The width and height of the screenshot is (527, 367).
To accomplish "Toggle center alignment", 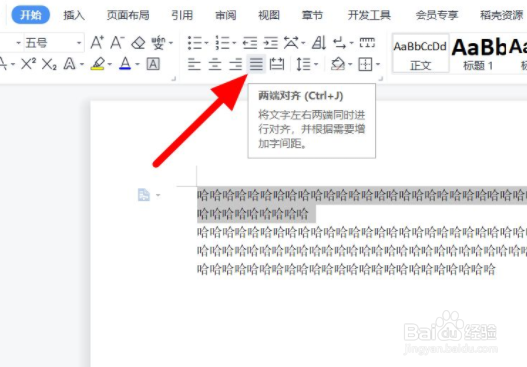I will [215, 64].
